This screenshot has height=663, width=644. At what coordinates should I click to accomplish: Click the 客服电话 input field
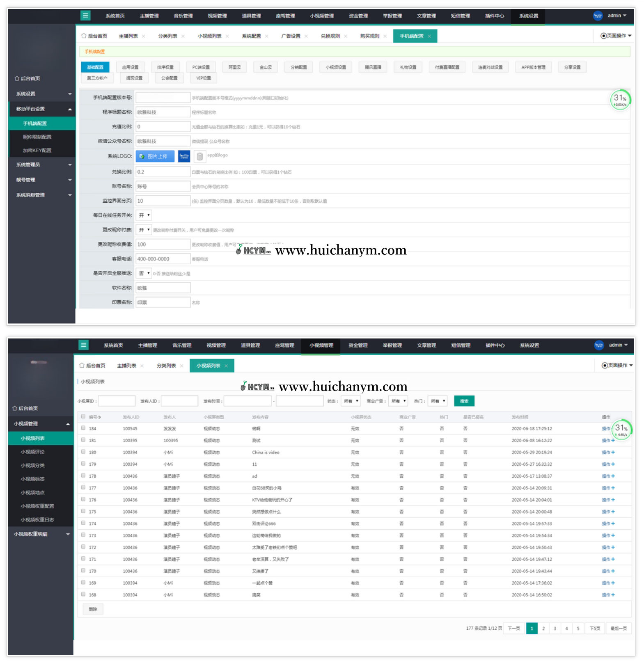click(163, 259)
